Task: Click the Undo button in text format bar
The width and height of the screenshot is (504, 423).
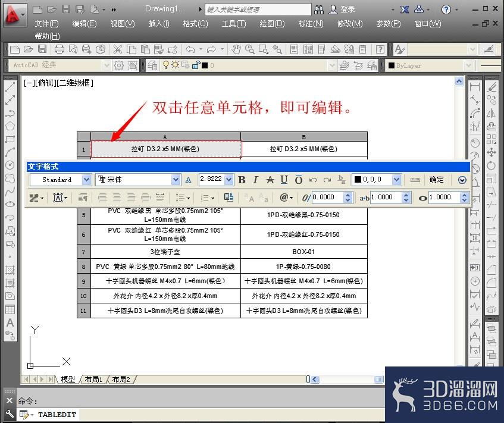Action: coord(313,180)
